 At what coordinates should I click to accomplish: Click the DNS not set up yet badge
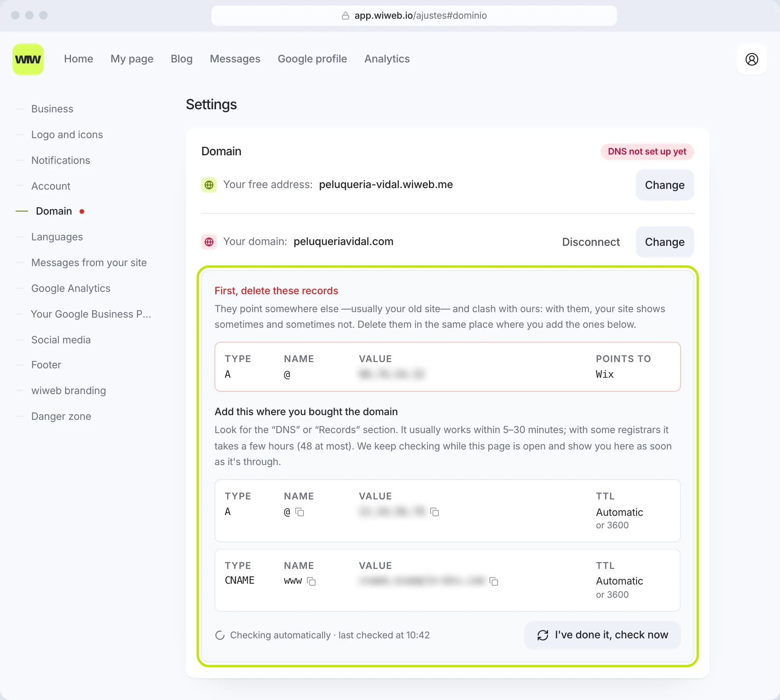(x=647, y=151)
